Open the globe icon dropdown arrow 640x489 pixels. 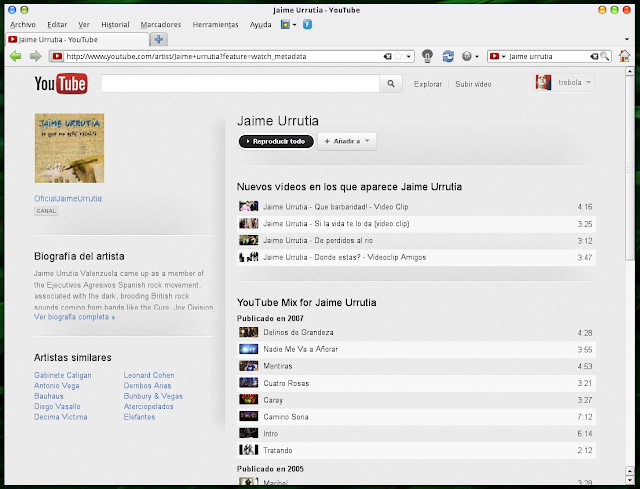pyautogui.click(x=476, y=56)
